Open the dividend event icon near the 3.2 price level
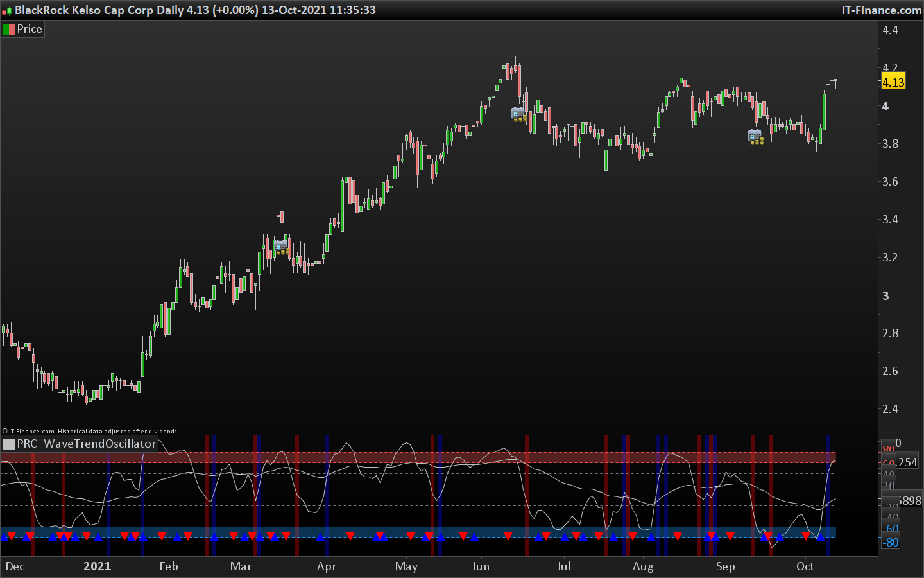 (x=281, y=247)
